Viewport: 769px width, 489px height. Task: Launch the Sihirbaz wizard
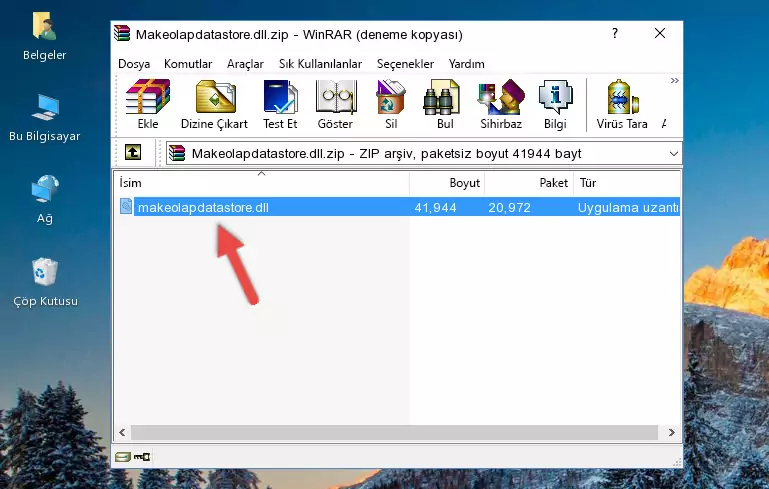pyautogui.click(x=501, y=104)
